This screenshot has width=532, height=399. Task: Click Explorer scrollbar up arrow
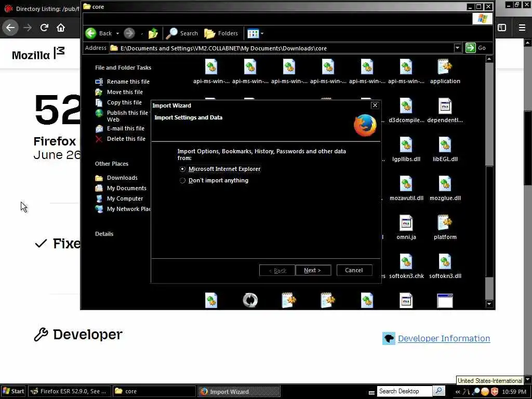[x=489, y=59]
